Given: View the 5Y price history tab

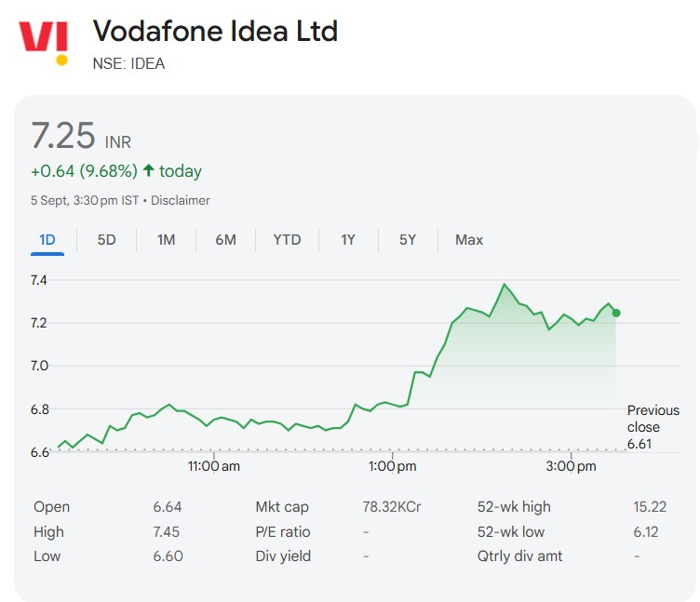Looking at the screenshot, I should coord(408,240).
